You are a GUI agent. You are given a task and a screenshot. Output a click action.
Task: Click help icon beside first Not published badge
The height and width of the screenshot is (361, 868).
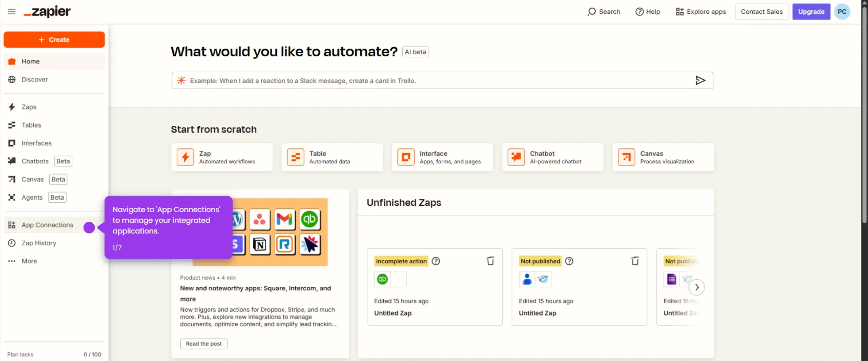pyautogui.click(x=569, y=261)
